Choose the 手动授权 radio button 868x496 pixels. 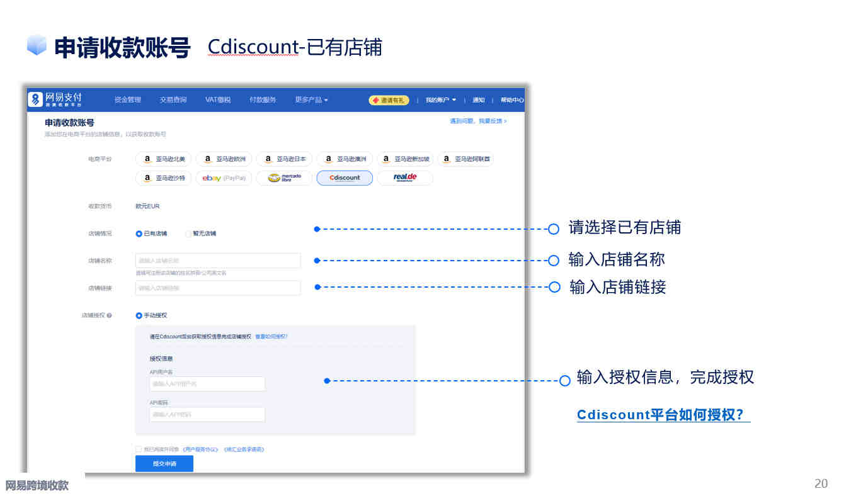click(x=139, y=315)
